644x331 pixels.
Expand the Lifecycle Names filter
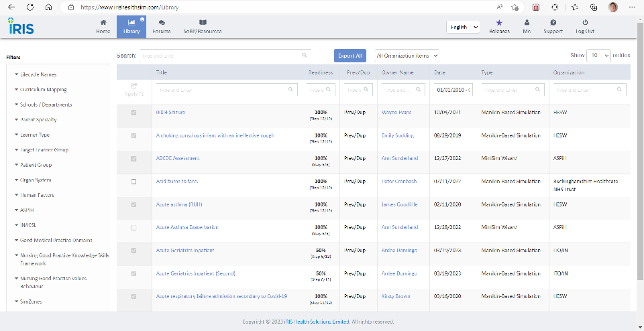point(36,74)
